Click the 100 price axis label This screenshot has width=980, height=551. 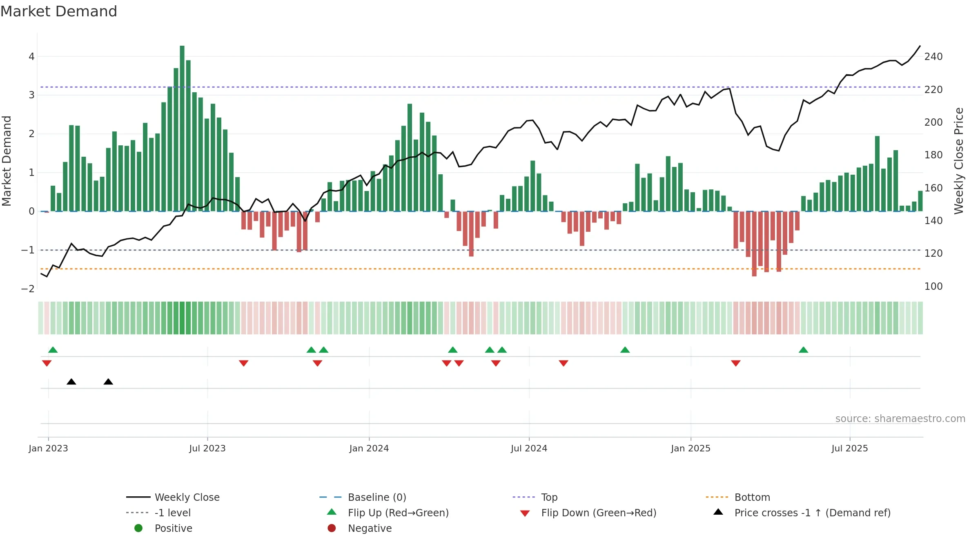point(933,286)
